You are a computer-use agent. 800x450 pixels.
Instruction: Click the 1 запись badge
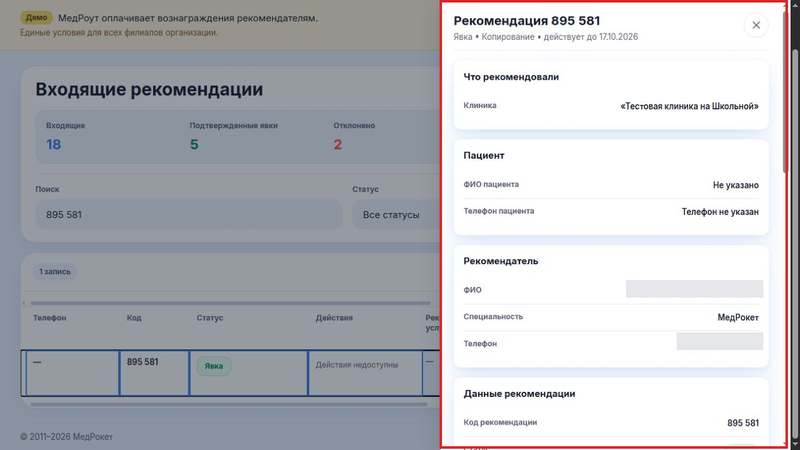coord(55,271)
